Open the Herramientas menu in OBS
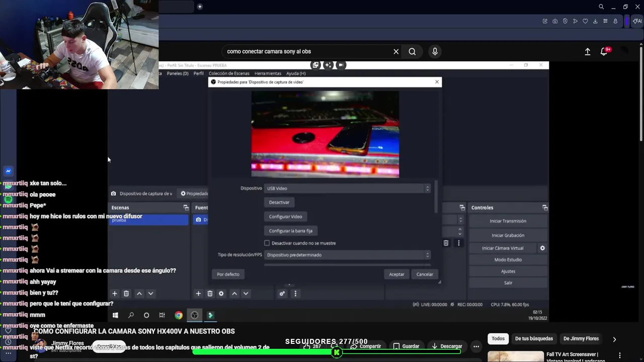The image size is (644, 362). (x=268, y=73)
